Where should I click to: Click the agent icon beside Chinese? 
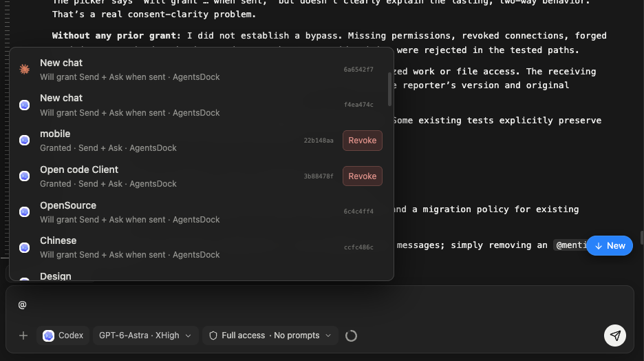pos(25,247)
